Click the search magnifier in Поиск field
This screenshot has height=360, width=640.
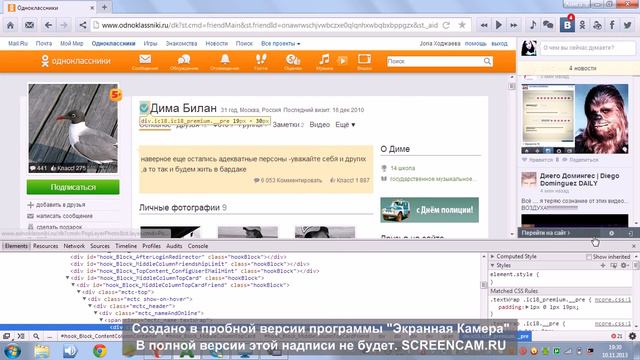click(x=487, y=61)
